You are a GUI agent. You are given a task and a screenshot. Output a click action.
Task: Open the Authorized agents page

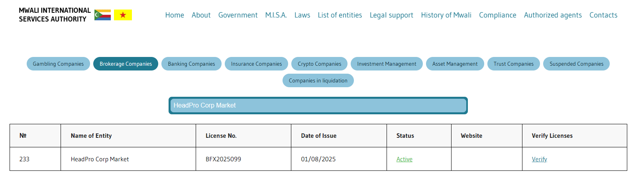[x=552, y=15]
